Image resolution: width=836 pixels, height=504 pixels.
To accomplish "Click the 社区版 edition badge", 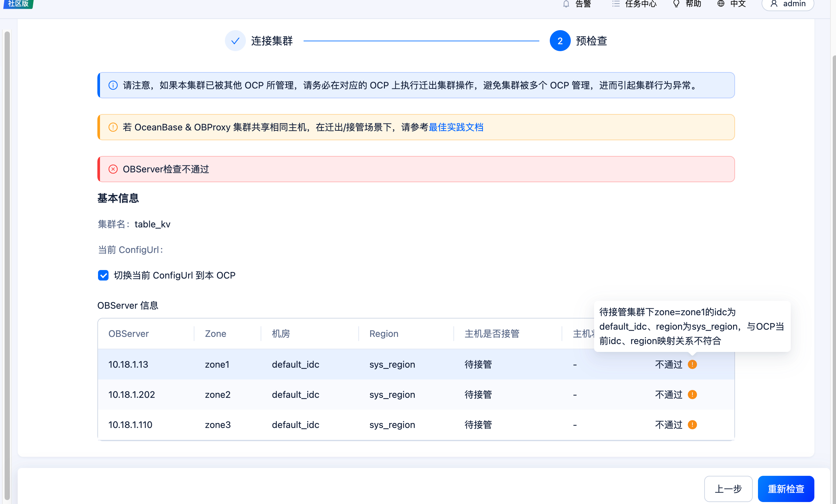I will coord(18,4).
